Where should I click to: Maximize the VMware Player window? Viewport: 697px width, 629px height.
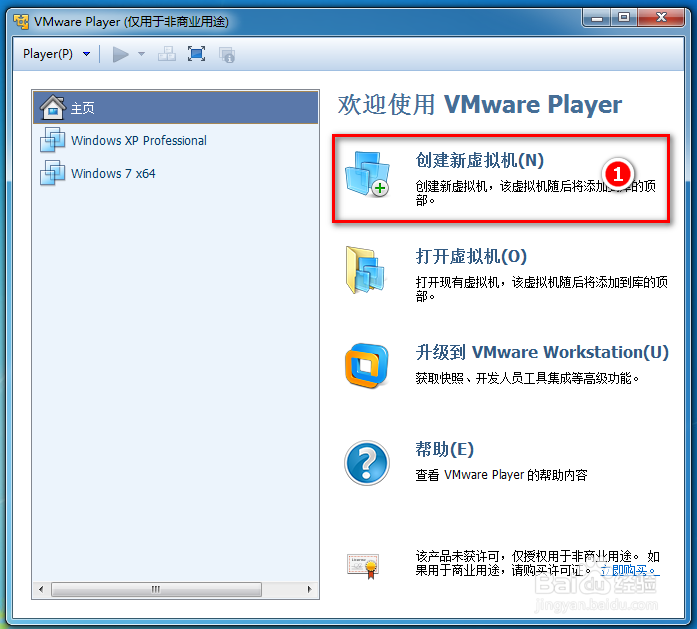pos(624,18)
